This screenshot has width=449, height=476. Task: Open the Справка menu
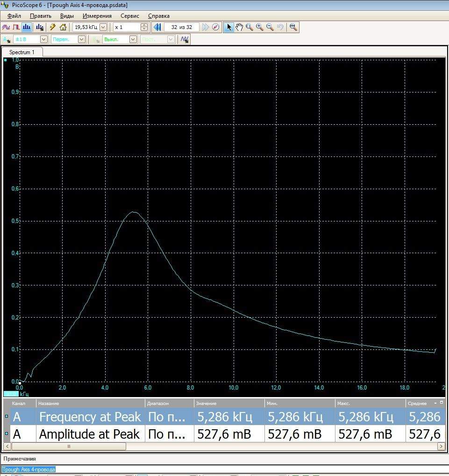158,16
